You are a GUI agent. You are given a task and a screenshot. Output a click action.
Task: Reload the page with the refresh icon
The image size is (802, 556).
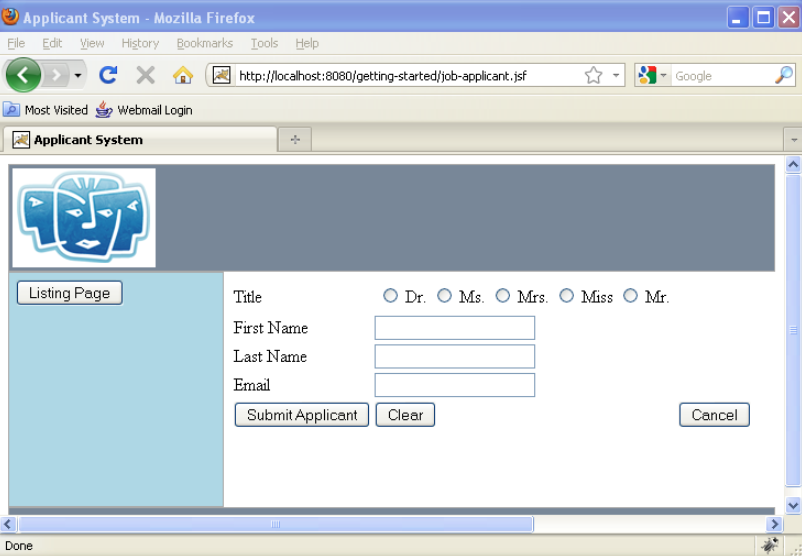tap(108, 75)
